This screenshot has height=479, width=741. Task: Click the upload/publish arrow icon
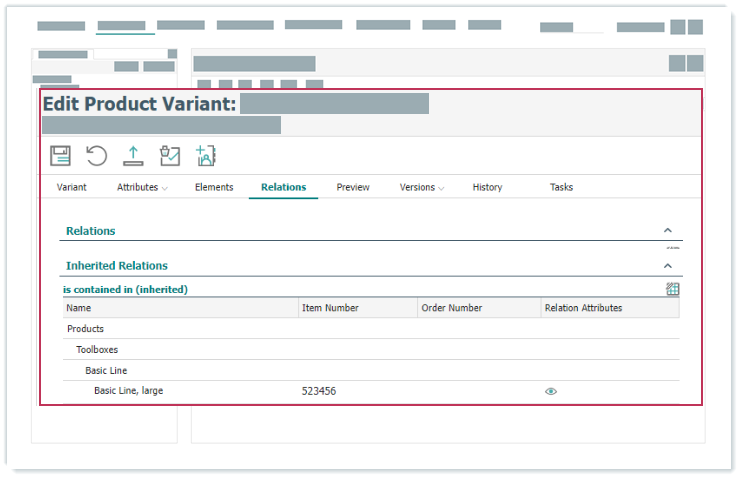(133, 155)
